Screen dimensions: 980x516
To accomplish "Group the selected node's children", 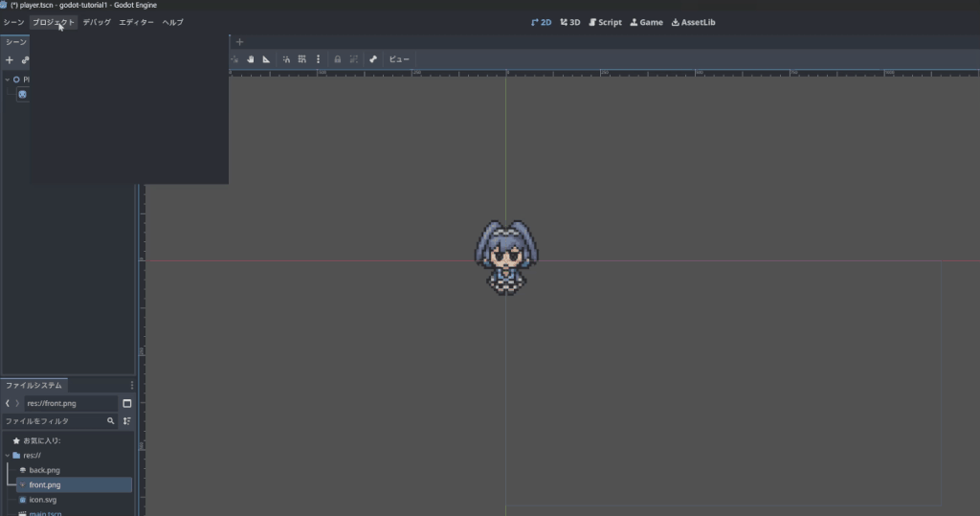I will 354,59.
